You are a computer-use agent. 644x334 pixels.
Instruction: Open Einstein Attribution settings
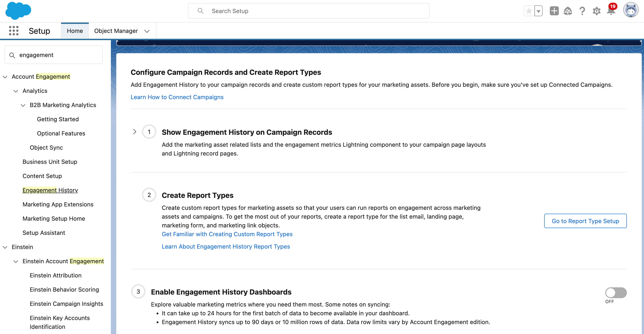click(x=55, y=275)
